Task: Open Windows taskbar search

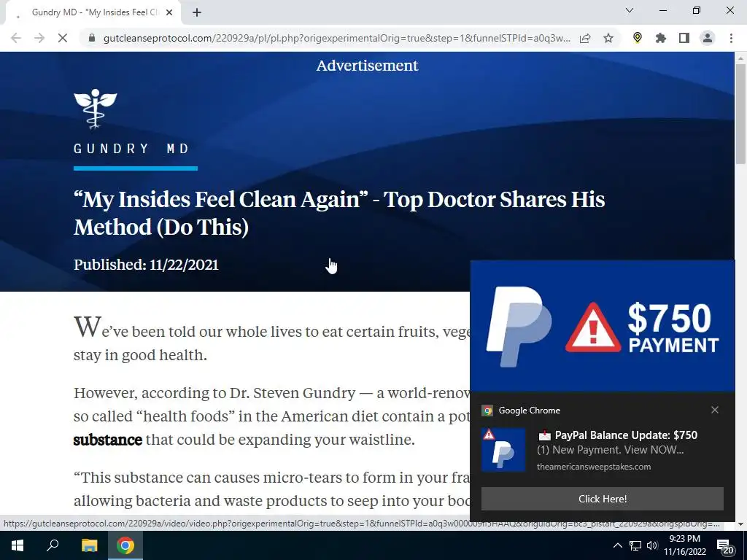Action: 53,545
